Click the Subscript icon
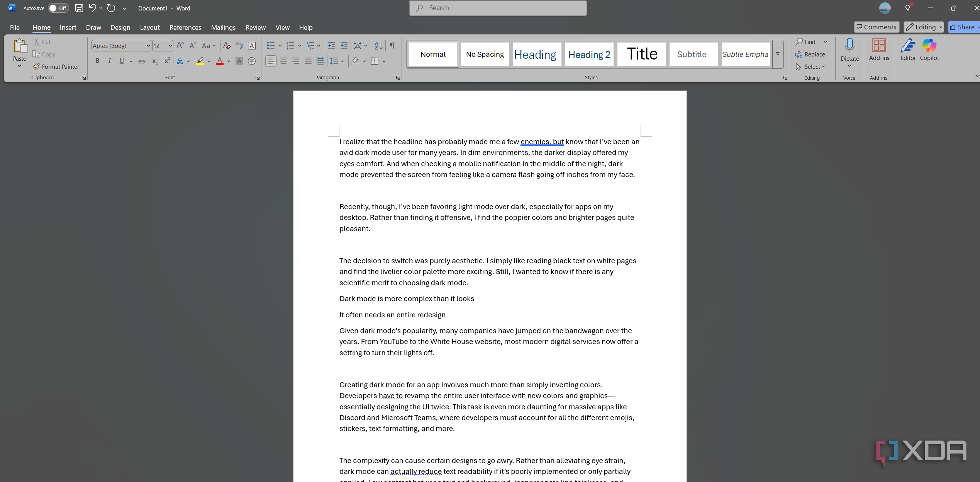This screenshot has height=482, width=980. click(154, 61)
